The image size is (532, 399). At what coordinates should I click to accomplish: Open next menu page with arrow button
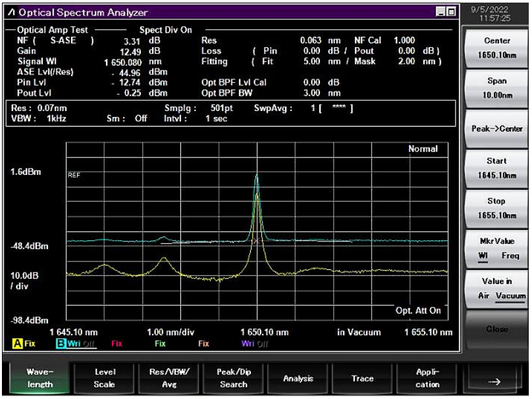[494, 378]
